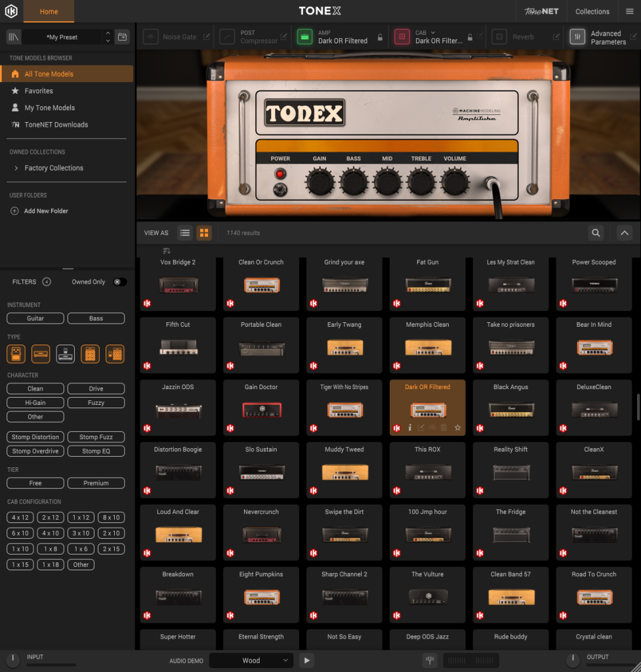Filter by Stomp Overdrive

(x=35, y=451)
